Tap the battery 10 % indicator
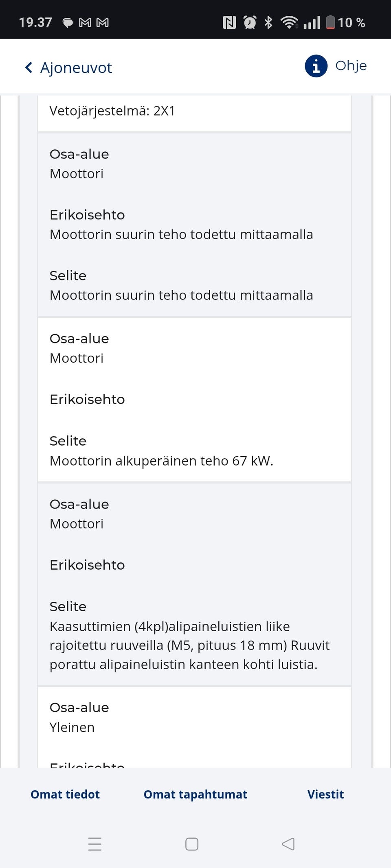The height and width of the screenshot is (868, 391). (345, 22)
